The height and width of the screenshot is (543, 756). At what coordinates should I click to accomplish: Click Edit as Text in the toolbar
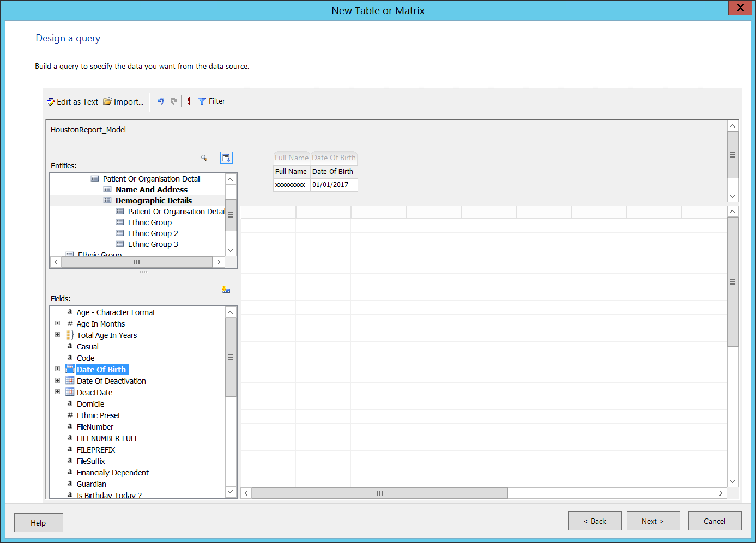(x=72, y=101)
